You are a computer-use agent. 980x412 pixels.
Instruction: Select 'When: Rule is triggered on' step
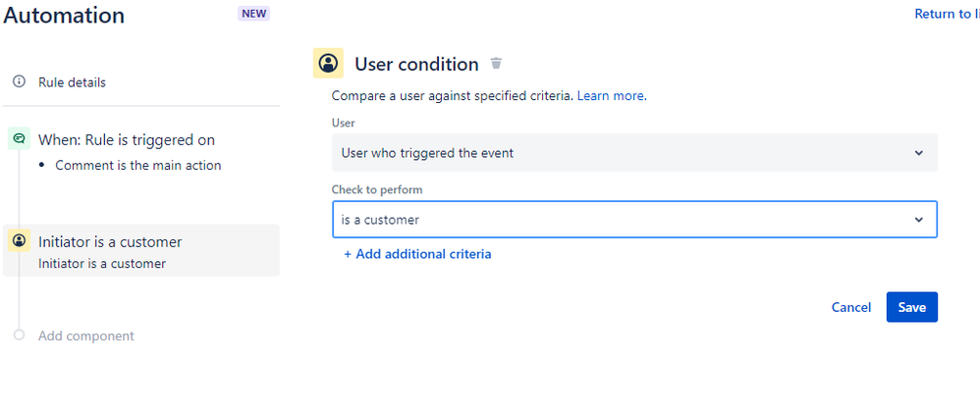point(127,140)
